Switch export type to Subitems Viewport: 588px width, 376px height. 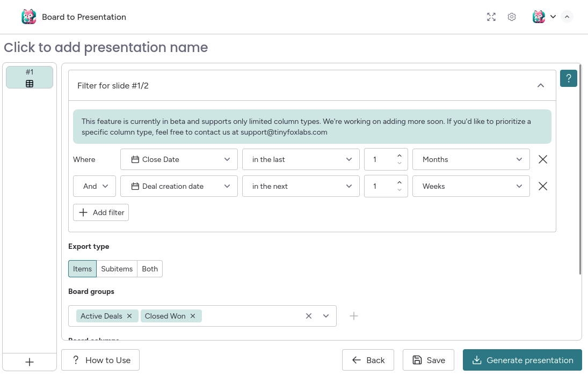point(117,269)
